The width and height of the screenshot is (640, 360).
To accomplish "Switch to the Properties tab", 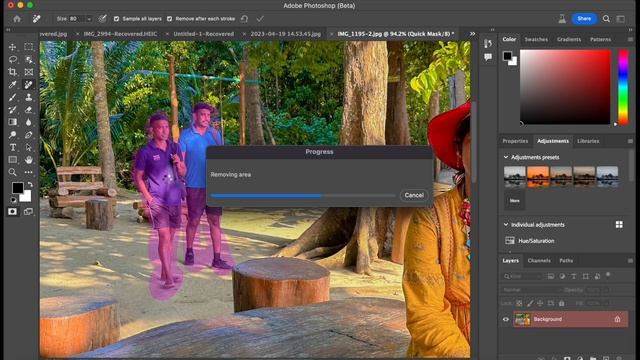I will point(515,141).
